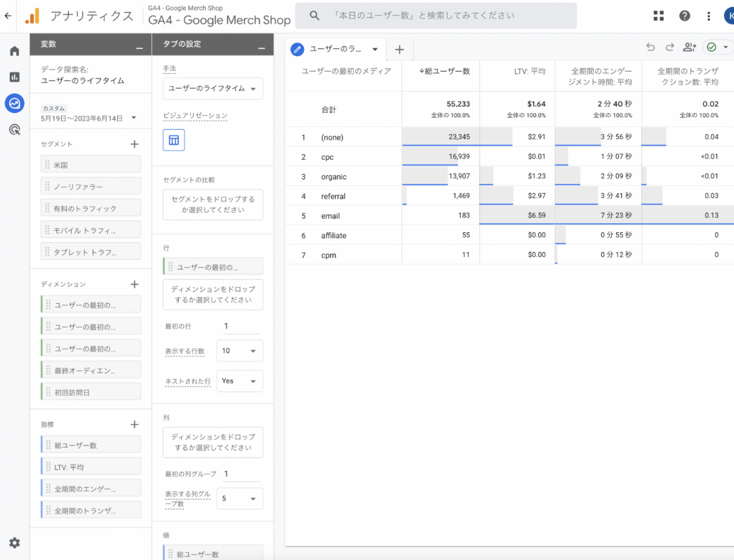Select the 最終オーディエン... dimension chip
This screenshot has height=560, width=734.
(x=91, y=371)
